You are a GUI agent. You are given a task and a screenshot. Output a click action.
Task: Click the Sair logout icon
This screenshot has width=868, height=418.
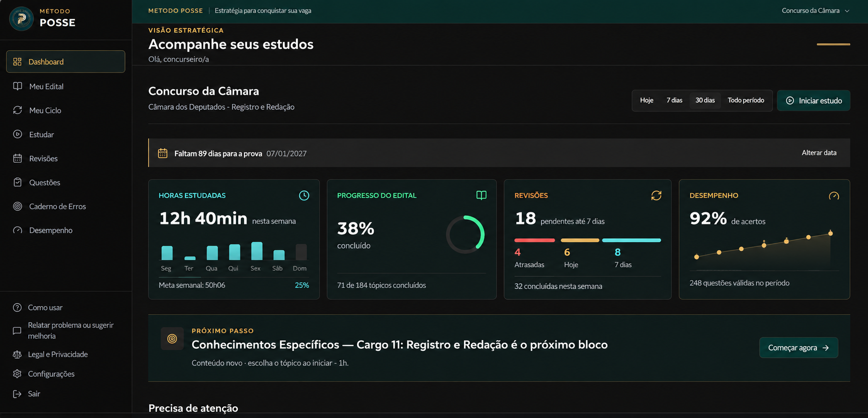(17, 393)
